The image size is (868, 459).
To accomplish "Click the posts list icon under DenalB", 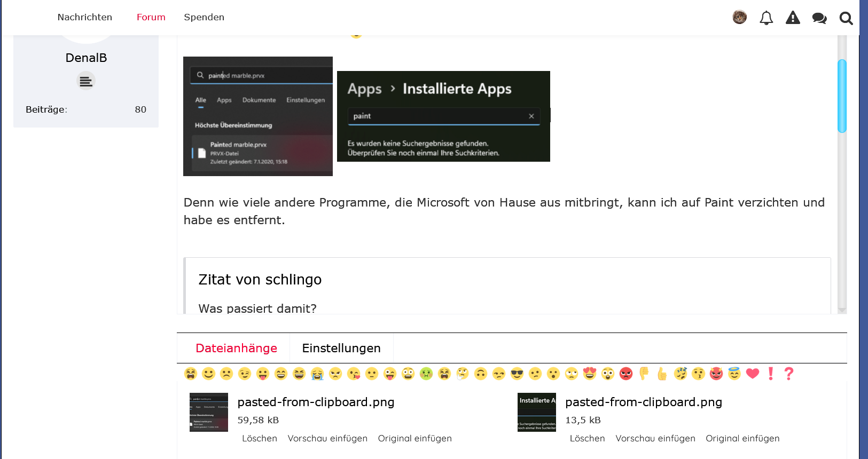I will click(86, 81).
